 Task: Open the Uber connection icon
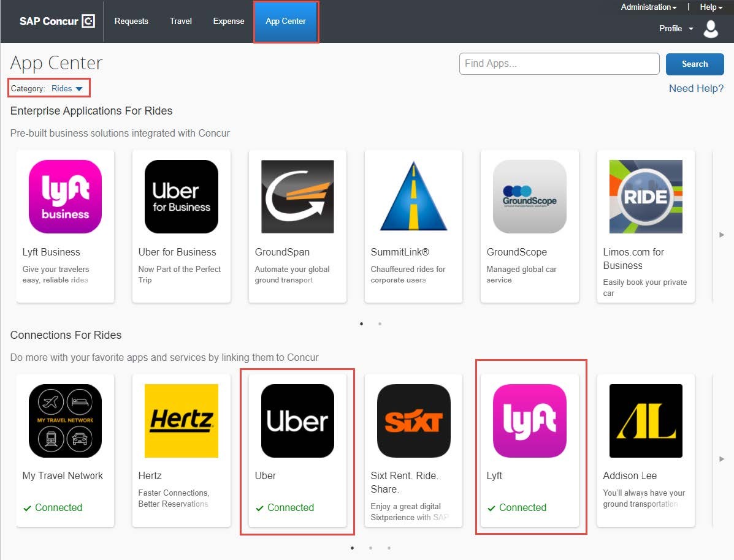(298, 420)
